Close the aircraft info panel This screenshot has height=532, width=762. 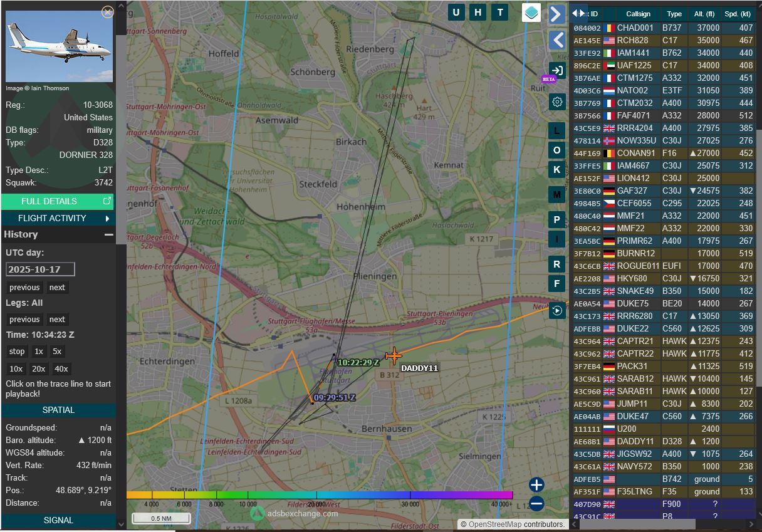coord(108,11)
